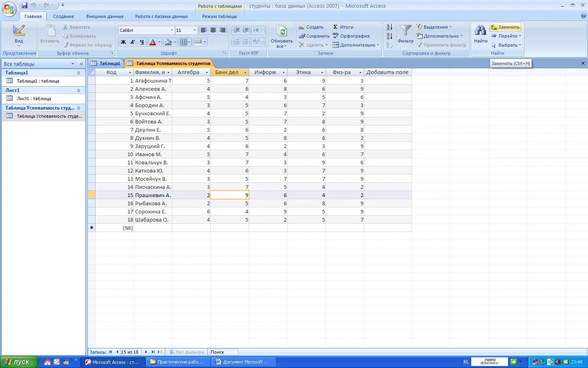Sort descending Я-А
This screenshot has height=368, width=588.
click(390, 36)
